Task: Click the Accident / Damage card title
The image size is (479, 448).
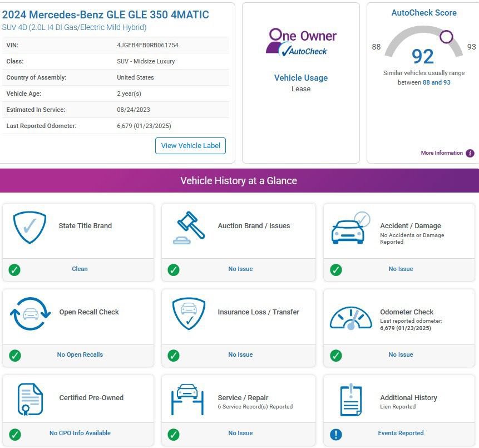Action: 411,225
